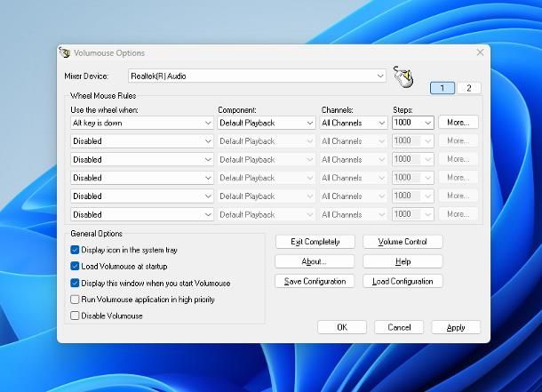This screenshot has width=542, height=392.
Task: Check the Disable Volumouse checkbox
Action: (75, 316)
